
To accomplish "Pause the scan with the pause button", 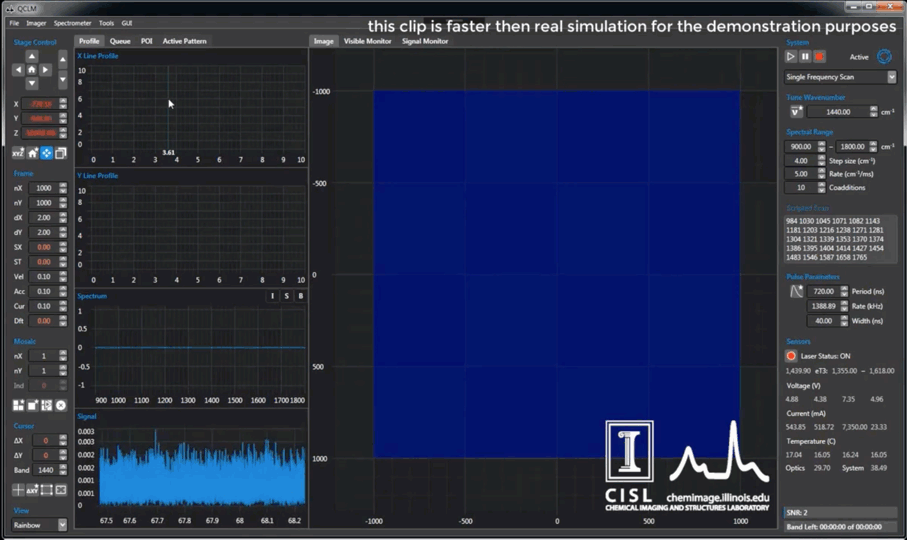I will coord(805,57).
